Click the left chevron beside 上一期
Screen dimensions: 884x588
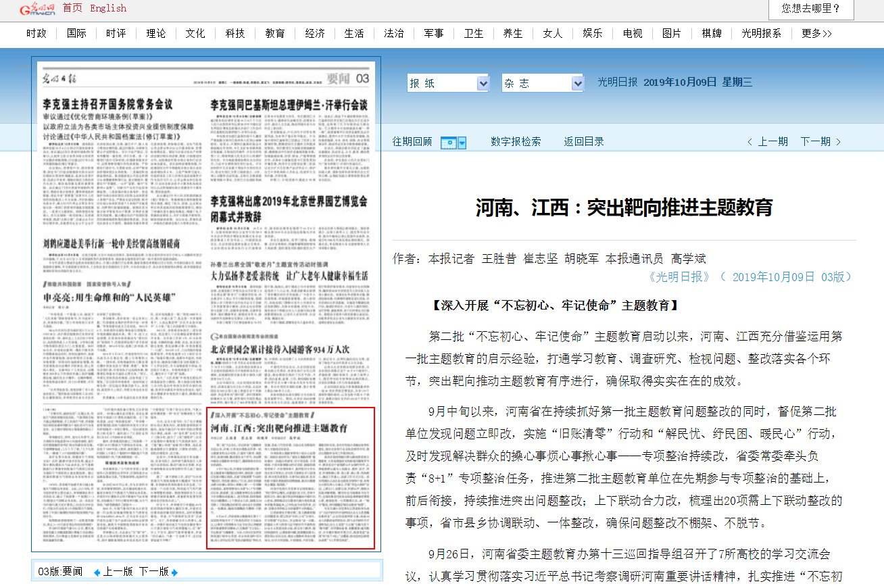[x=750, y=142]
